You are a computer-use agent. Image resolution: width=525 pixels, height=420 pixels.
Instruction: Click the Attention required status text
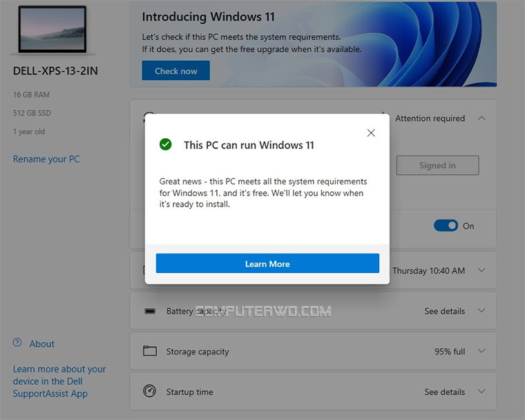click(430, 118)
